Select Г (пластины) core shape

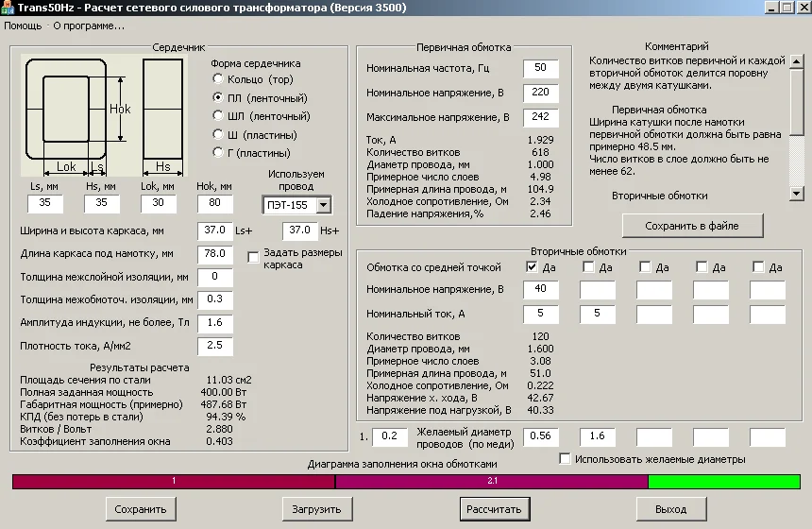218,152
